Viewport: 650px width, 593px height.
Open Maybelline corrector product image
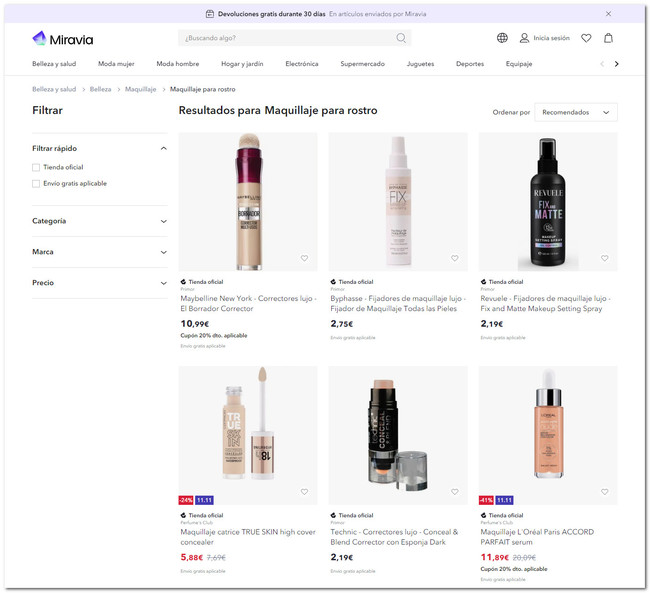click(x=248, y=202)
